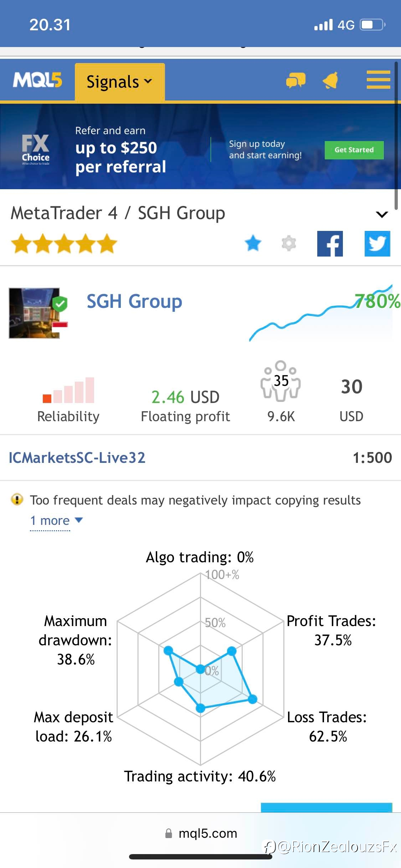Tap the mql5.com address bar
Image resolution: width=401 pixels, height=868 pixels.
(x=201, y=833)
